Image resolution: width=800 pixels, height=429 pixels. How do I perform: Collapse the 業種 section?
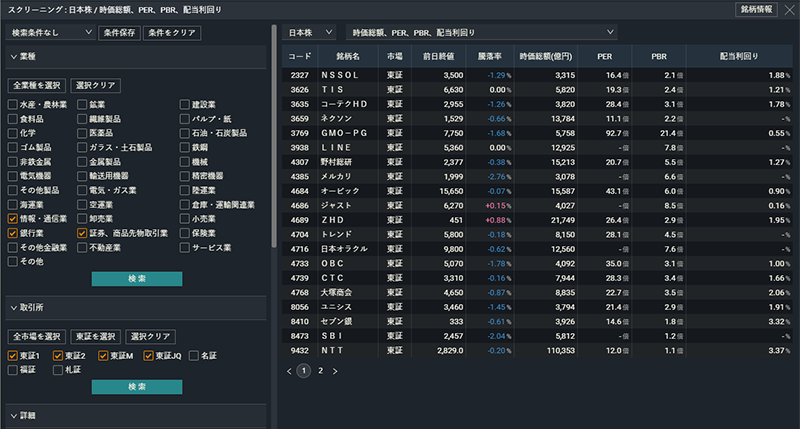click(136, 57)
